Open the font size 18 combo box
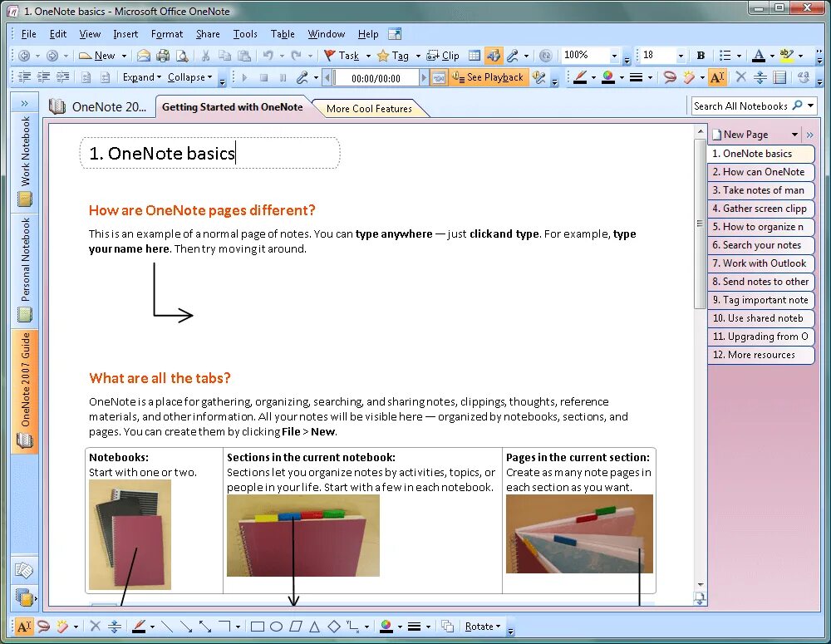831x644 pixels. pyautogui.click(x=663, y=55)
